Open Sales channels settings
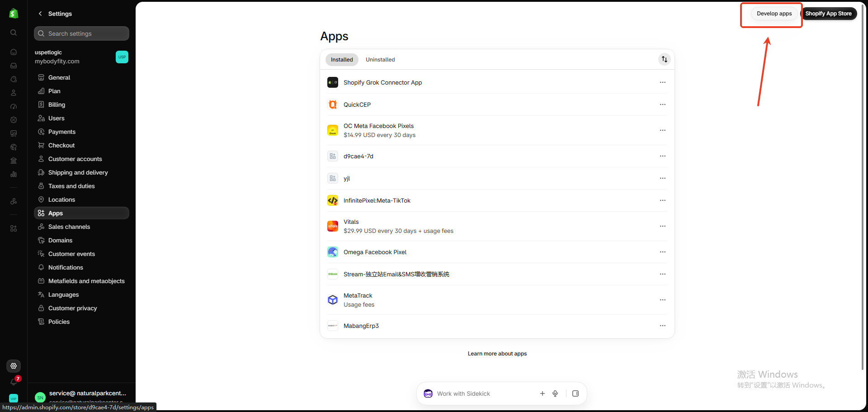Image resolution: width=868 pixels, height=412 pixels. pos(81,227)
